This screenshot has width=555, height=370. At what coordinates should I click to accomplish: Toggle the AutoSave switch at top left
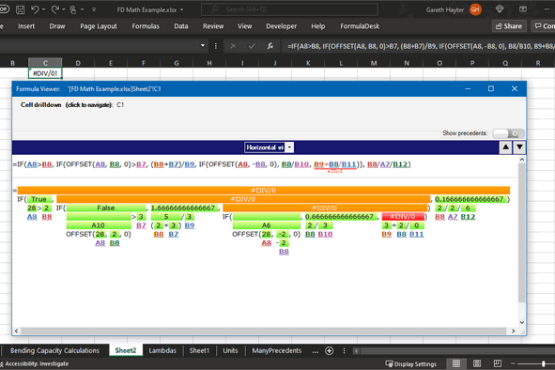point(4,9)
